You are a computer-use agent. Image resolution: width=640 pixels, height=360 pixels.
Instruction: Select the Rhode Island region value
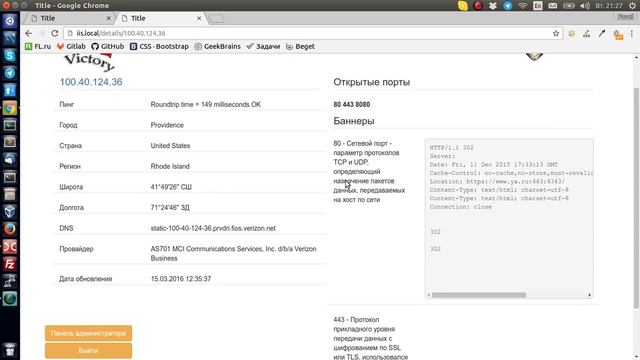(170, 167)
